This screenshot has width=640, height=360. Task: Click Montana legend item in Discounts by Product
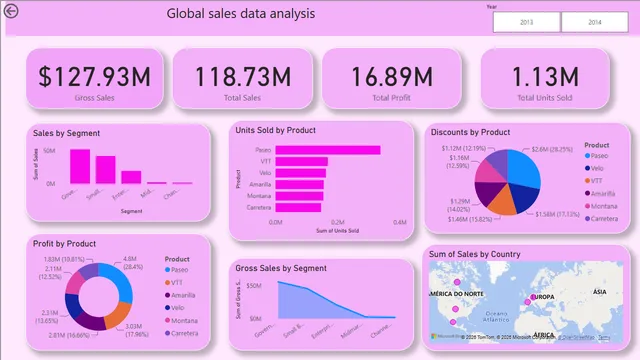tap(601, 206)
